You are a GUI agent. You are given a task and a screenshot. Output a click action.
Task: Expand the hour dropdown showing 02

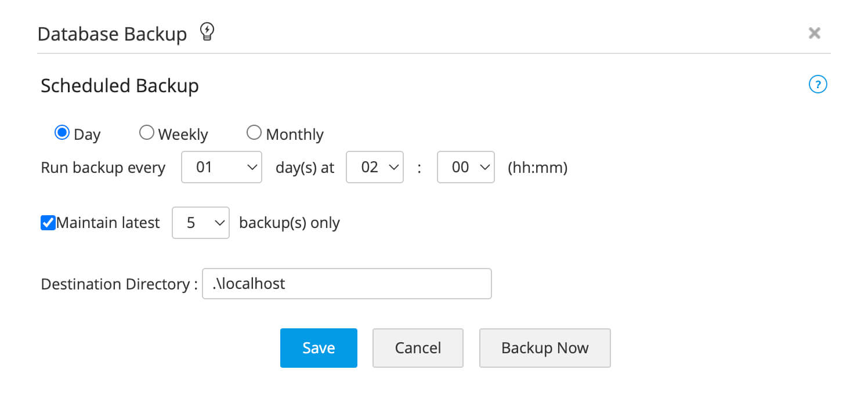tap(374, 168)
